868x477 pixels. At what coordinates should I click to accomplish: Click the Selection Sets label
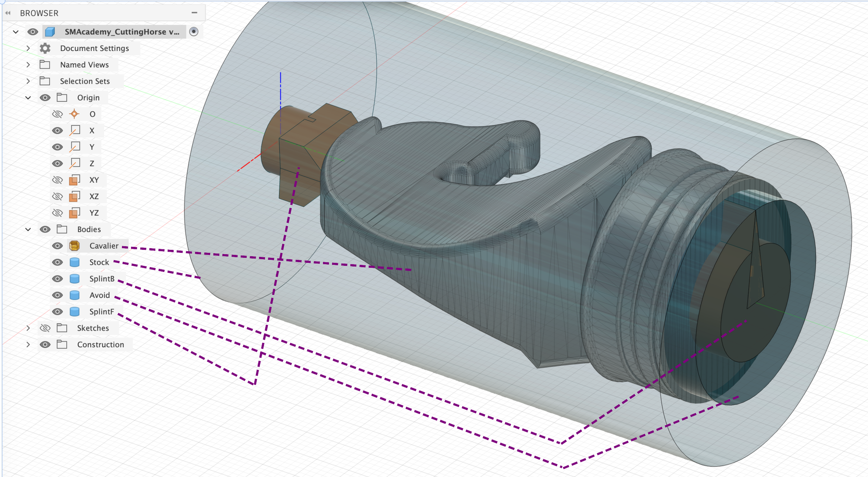(x=85, y=81)
